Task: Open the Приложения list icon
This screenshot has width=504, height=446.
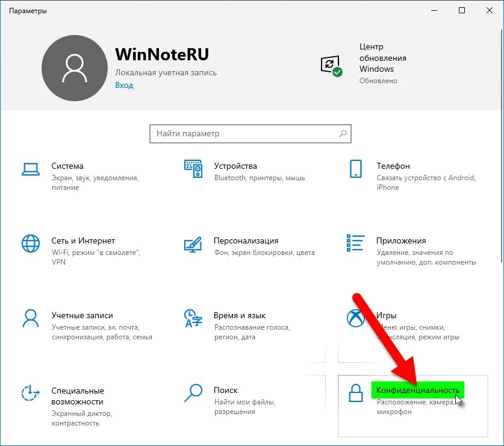Action: [355, 243]
